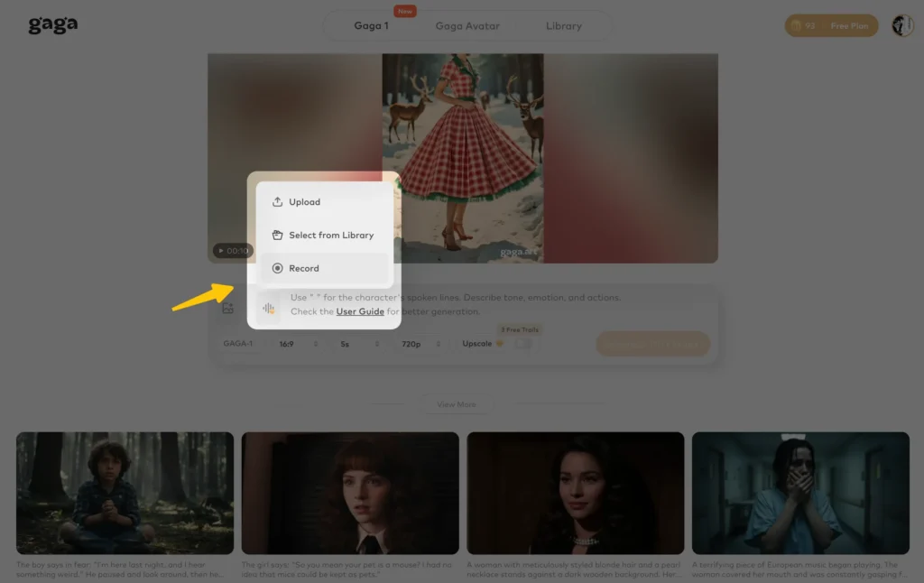The image size is (924, 583).
Task: Switch to the Gaga Avatar tab
Action: (467, 26)
